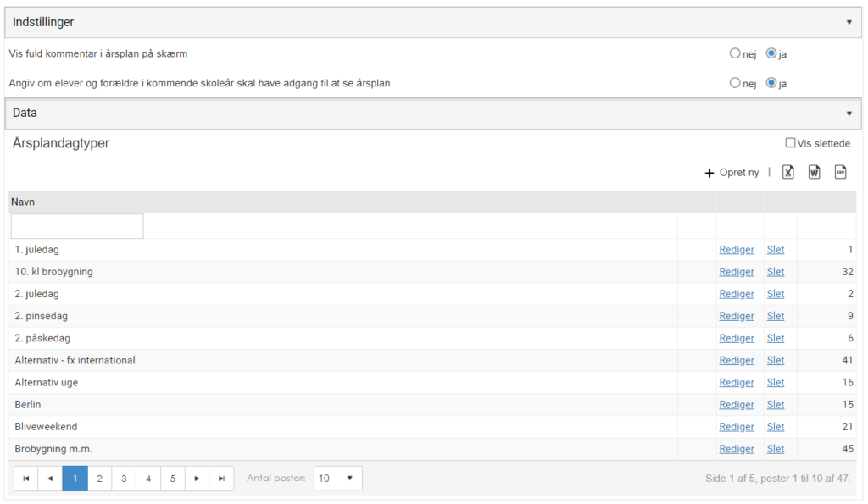Enable the Vis slettede checkbox
The width and height of the screenshot is (868, 504).
tap(791, 143)
